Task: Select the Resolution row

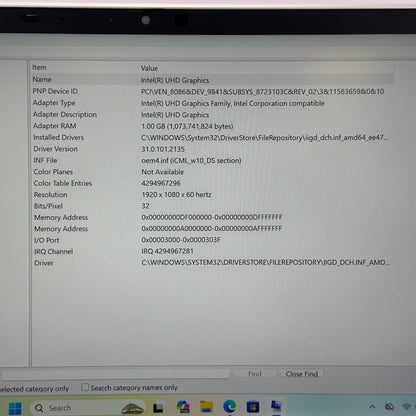Action: pos(213,194)
